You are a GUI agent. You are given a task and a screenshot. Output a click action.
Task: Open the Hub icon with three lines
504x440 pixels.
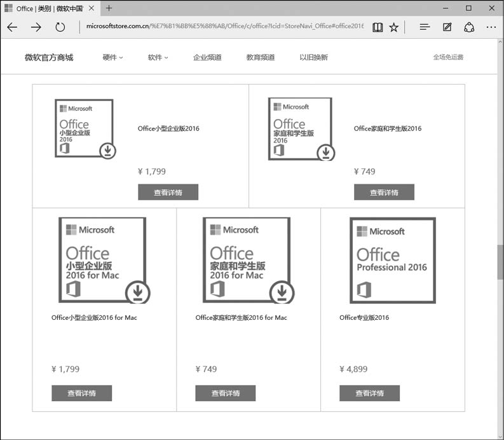click(x=425, y=27)
